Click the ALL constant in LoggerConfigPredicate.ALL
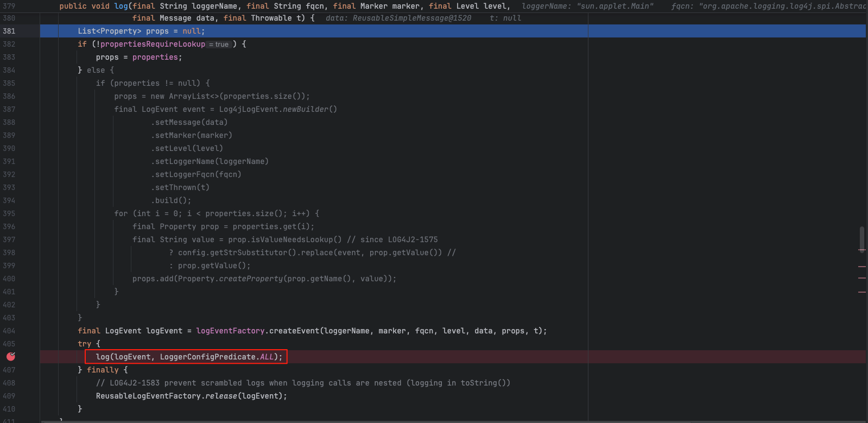868x423 pixels. [267, 357]
